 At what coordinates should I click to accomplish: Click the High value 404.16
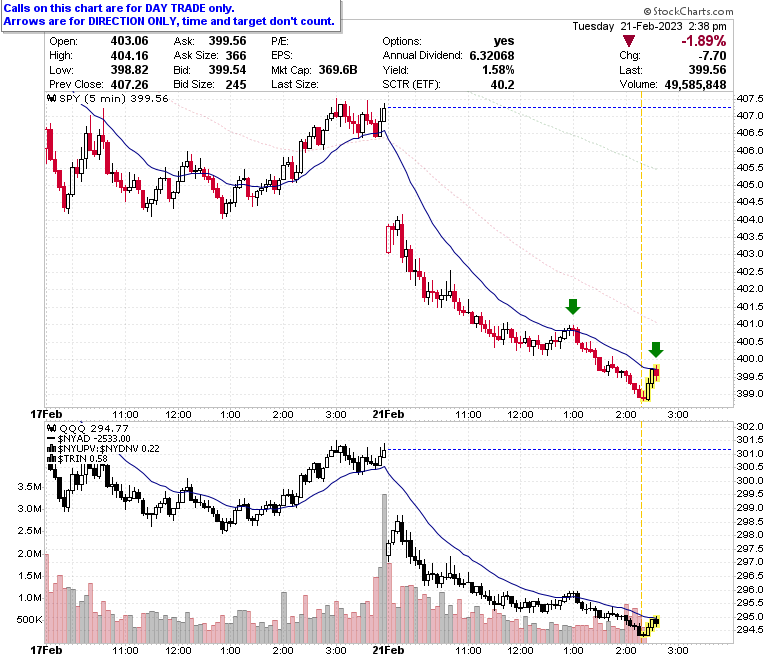(129, 55)
